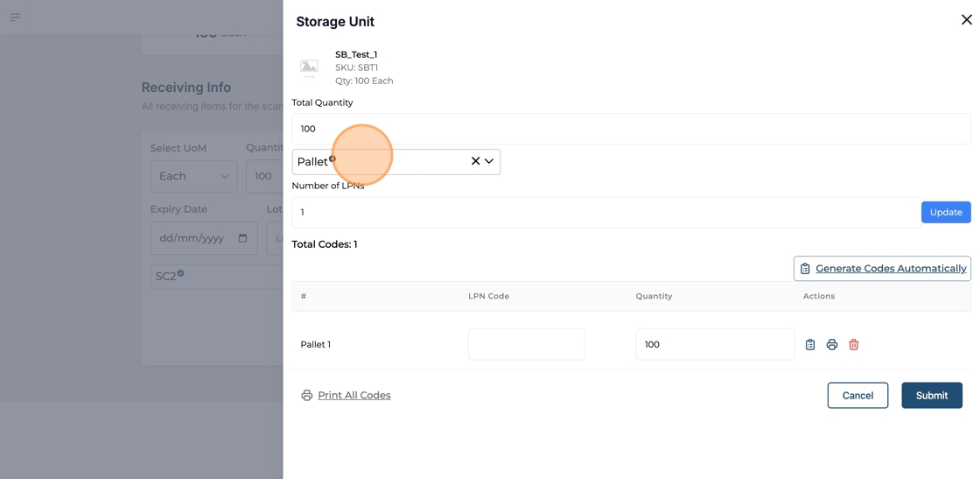Submit the Storage Unit form

click(x=931, y=396)
